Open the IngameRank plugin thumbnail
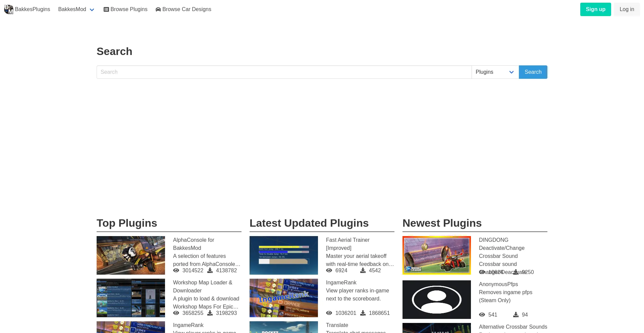The width and height of the screenshot is (644, 333). (x=284, y=298)
